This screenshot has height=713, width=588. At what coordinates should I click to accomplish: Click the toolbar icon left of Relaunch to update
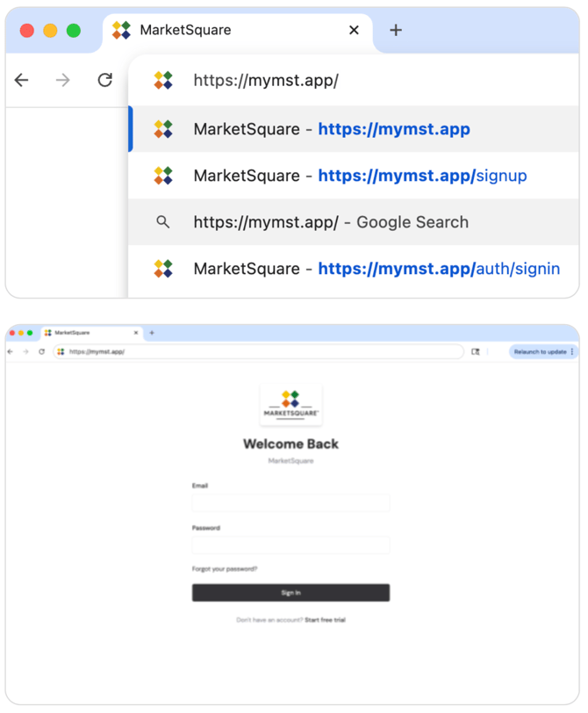pyautogui.click(x=476, y=351)
